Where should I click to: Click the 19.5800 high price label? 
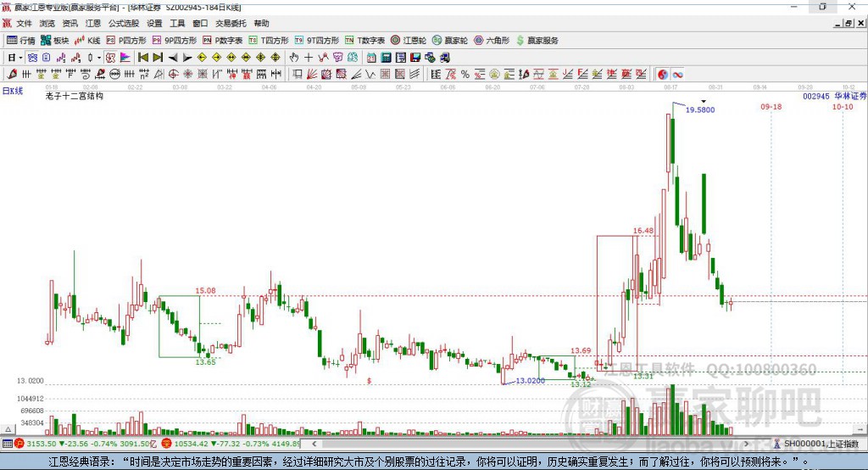700,109
